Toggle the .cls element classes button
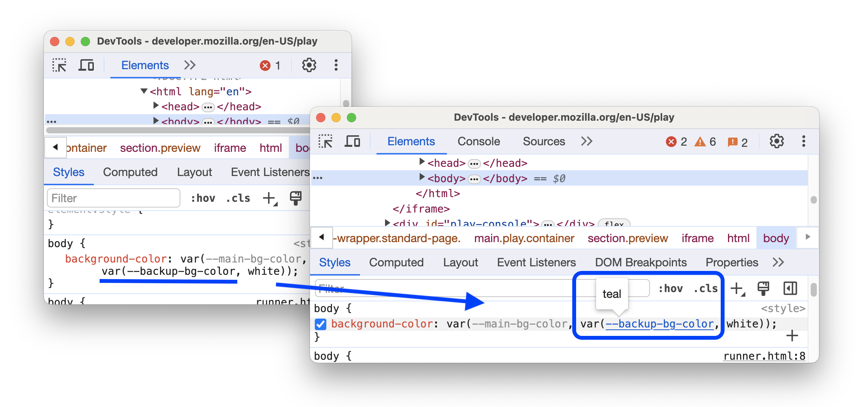868x407 pixels. (x=706, y=289)
